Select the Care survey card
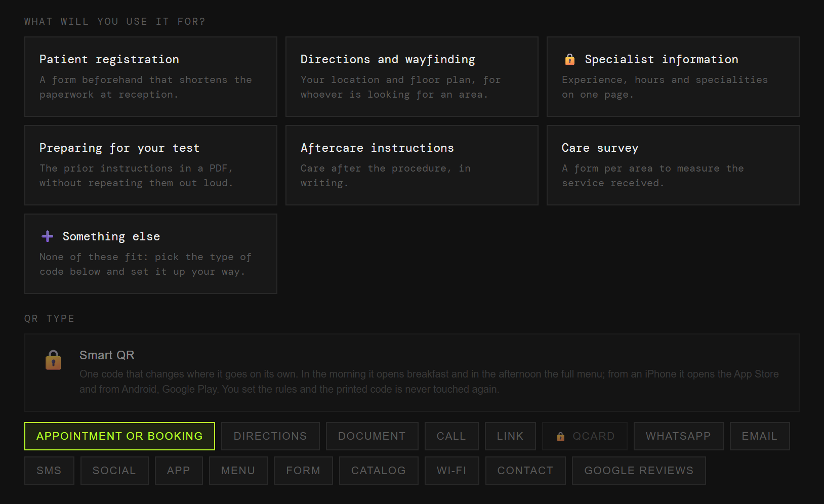 673,165
